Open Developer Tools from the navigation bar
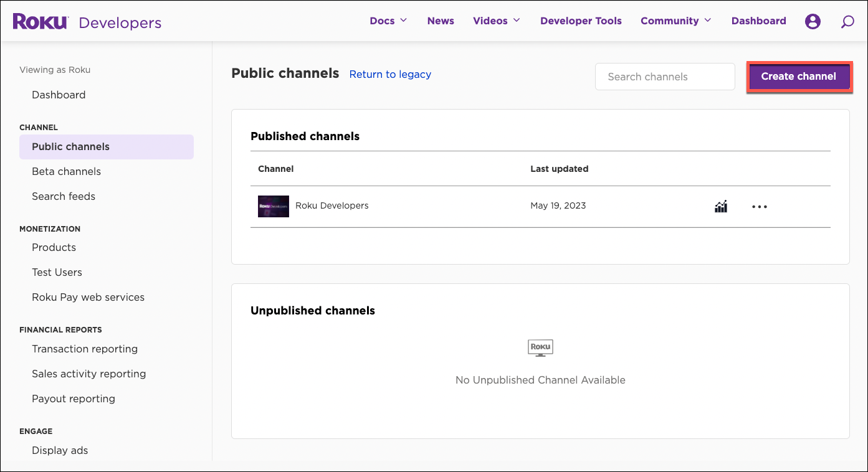The width and height of the screenshot is (868, 472). pos(581,21)
